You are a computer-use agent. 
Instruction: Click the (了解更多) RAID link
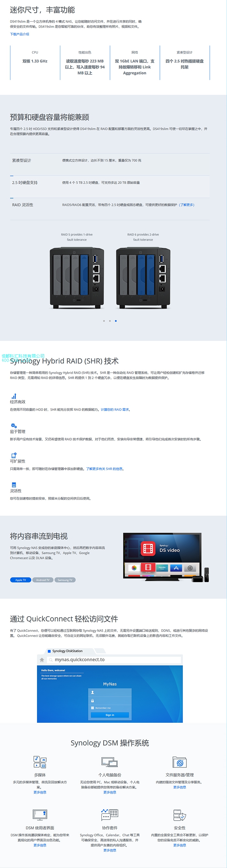tap(186, 205)
